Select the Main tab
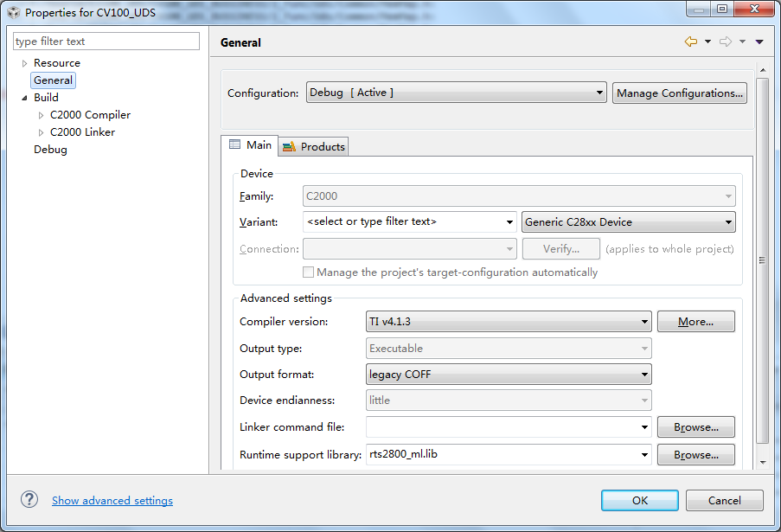 [x=250, y=145]
